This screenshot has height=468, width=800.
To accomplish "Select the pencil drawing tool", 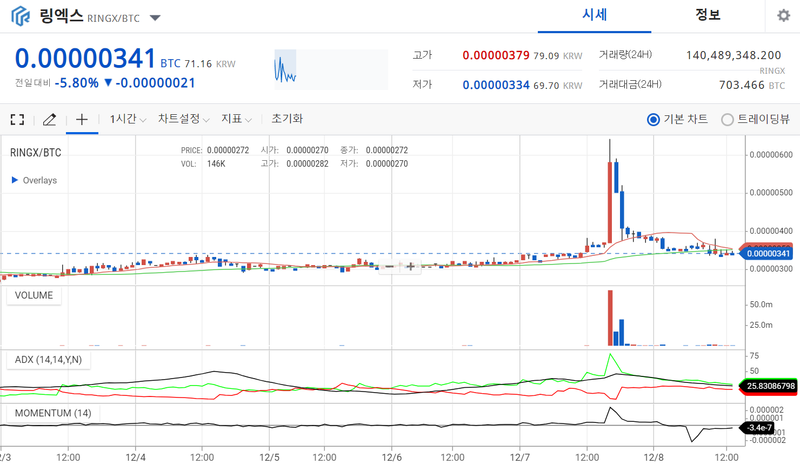I will point(49,119).
